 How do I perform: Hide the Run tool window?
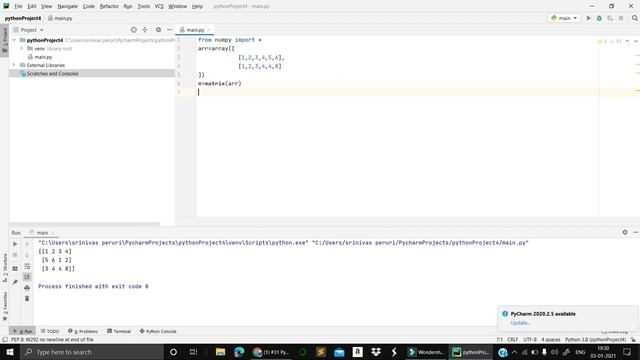click(636, 232)
